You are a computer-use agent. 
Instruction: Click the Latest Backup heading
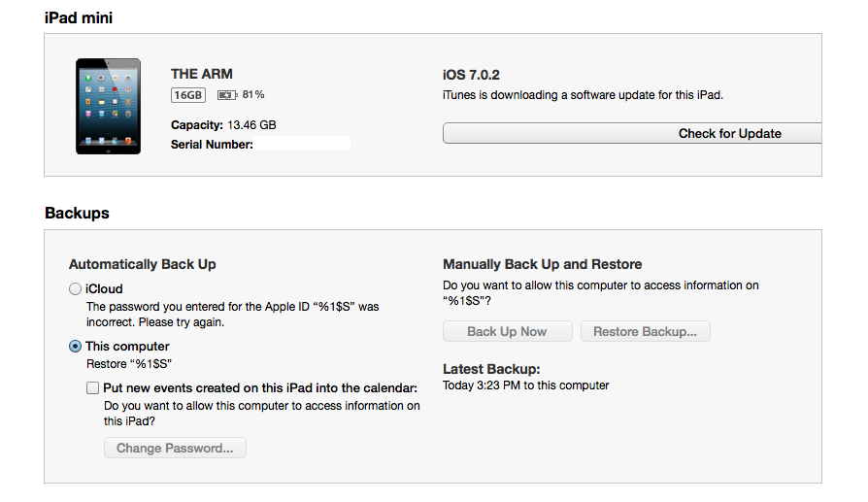(491, 369)
